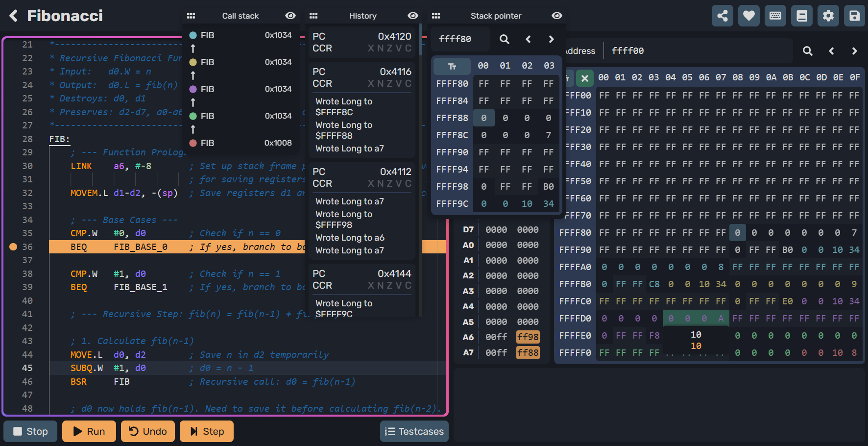Click column header 03 in stack memory
This screenshot has height=446, width=868.
[x=549, y=66]
